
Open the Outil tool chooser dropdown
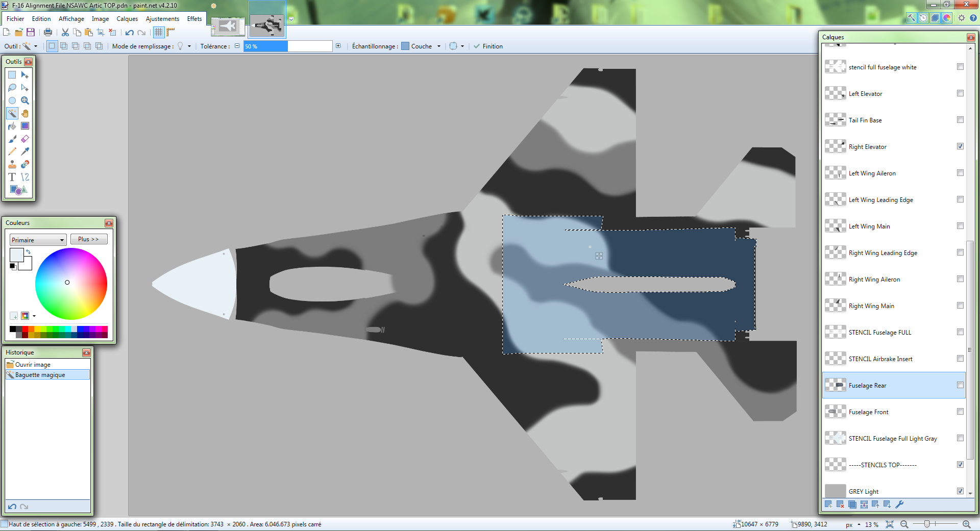point(35,46)
